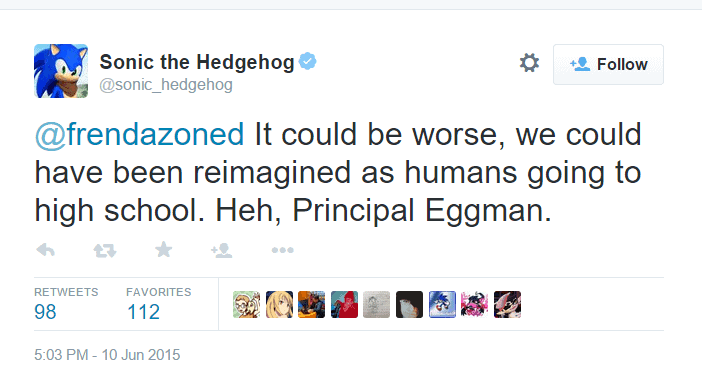The image size is (702, 384).
Task: Click the pink and black character avatar
Action: pyautogui.click(x=475, y=304)
